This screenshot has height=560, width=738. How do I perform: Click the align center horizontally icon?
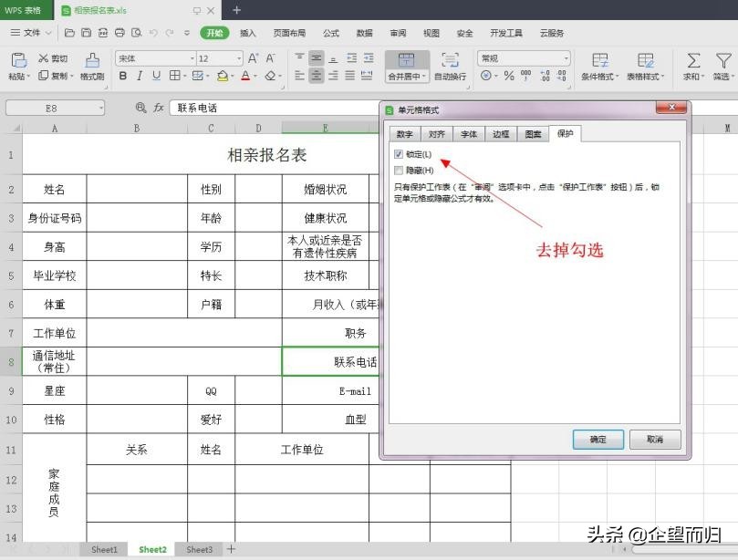tap(317, 76)
